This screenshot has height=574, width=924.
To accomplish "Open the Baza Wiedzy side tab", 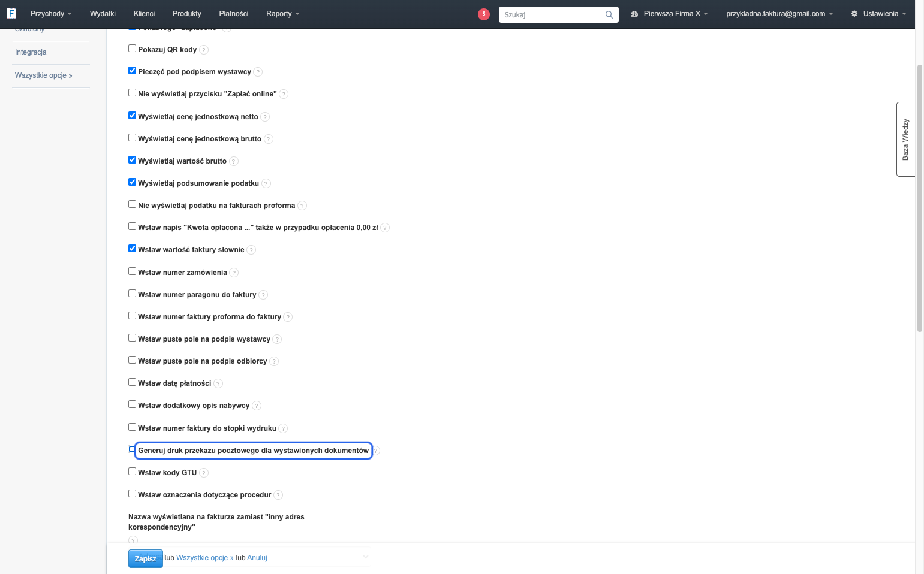I will 905,139.
